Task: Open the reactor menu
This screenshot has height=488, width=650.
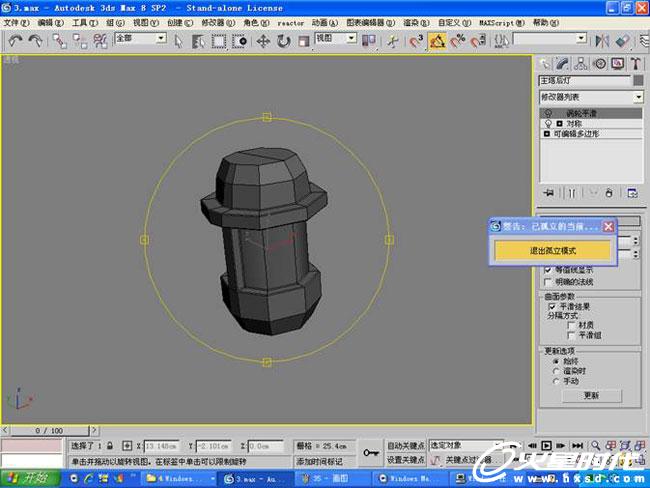Action: pyautogui.click(x=291, y=23)
